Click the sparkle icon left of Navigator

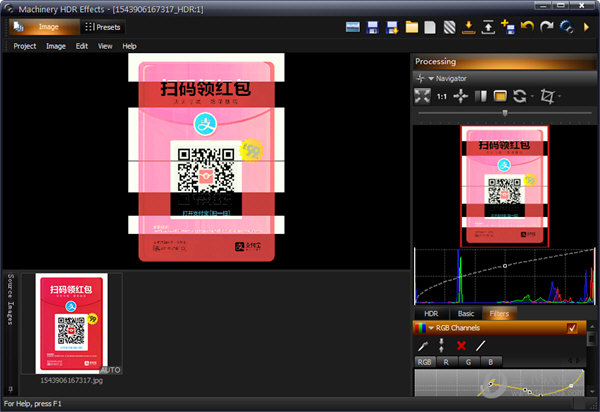pyautogui.click(x=421, y=78)
